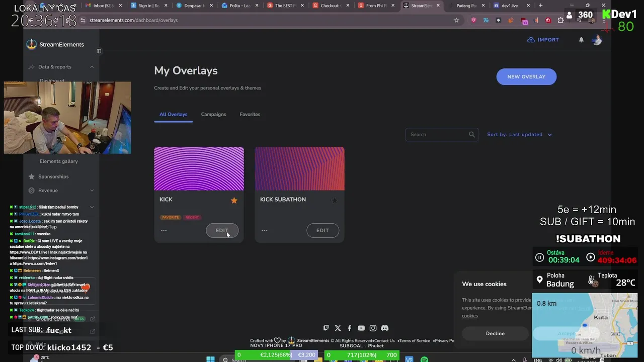Click Data & reports sidebar label
Viewport: 644px width, 362px height.
[x=55, y=67]
